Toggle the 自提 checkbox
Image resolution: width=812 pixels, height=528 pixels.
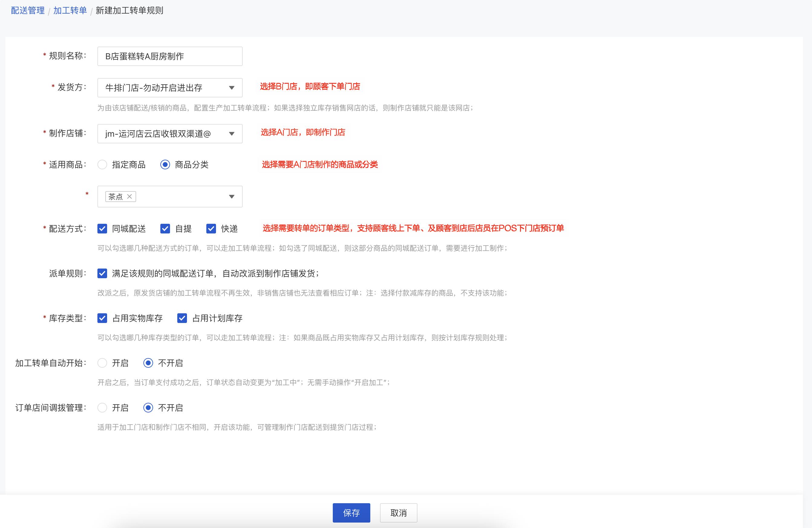pos(165,229)
